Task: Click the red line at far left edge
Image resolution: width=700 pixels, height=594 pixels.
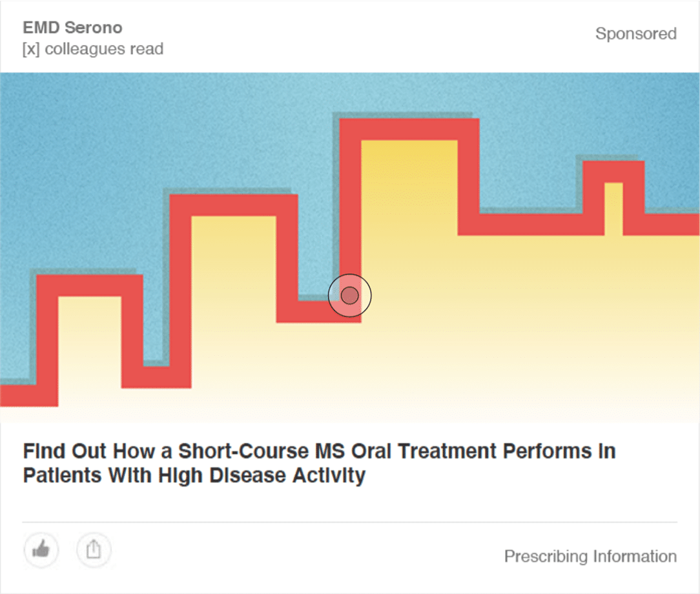Action: pos(19,395)
